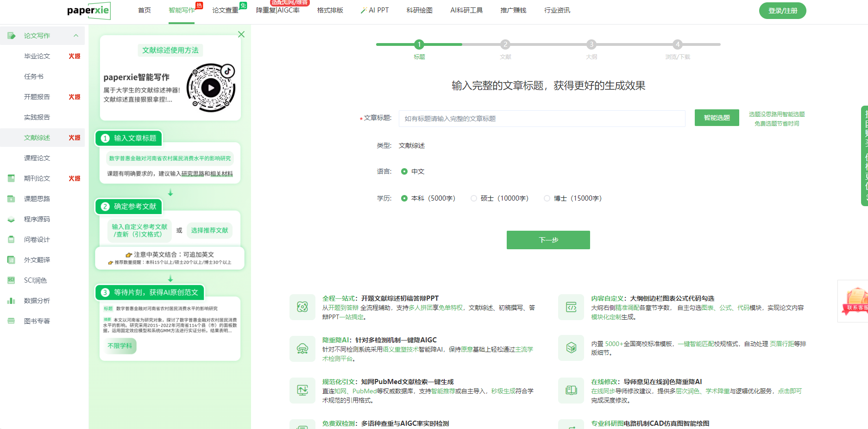The width and height of the screenshot is (868, 429).
Task: Click the paperxie logo
Action: coord(88,11)
